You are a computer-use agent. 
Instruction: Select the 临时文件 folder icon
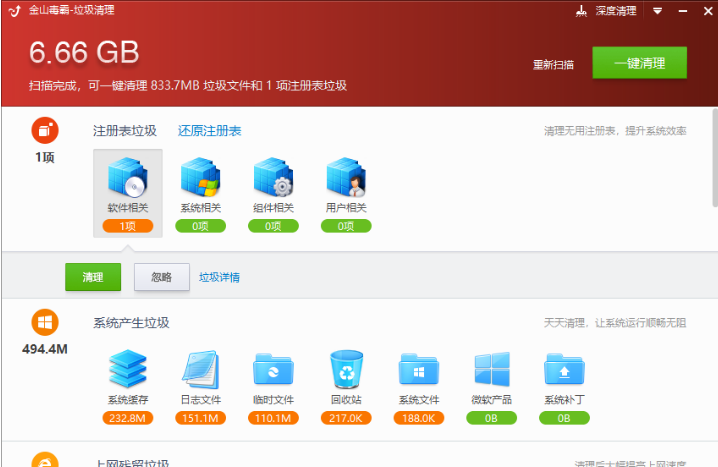click(x=273, y=369)
